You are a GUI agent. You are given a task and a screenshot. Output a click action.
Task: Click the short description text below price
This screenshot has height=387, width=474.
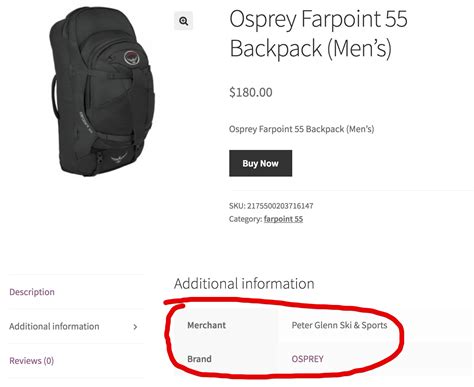tap(301, 129)
